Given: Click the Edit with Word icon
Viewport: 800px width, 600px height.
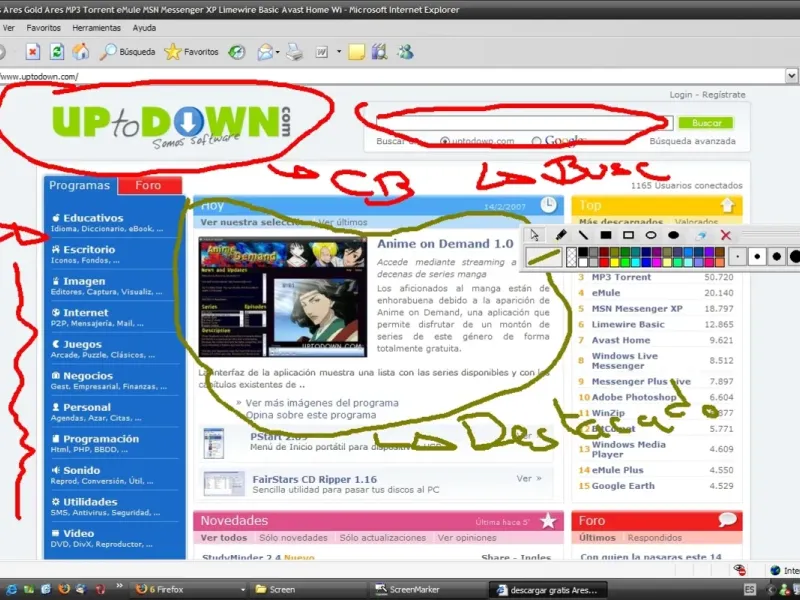Looking at the screenshot, I should tap(322, 52).
